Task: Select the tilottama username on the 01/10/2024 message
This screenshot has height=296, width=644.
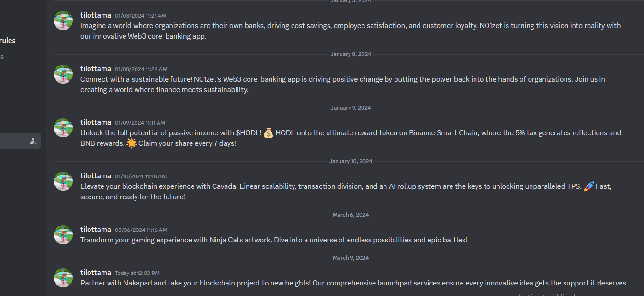Action: click(x=96, y=176)
